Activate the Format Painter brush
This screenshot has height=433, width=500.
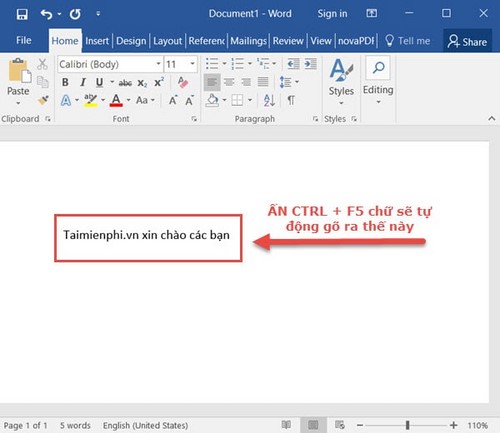click(43, 100)
